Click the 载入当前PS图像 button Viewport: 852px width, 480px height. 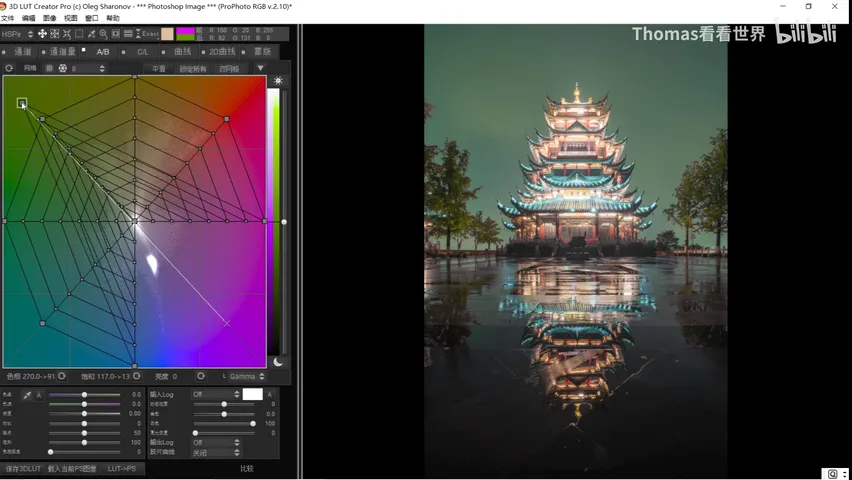(72, 469)
